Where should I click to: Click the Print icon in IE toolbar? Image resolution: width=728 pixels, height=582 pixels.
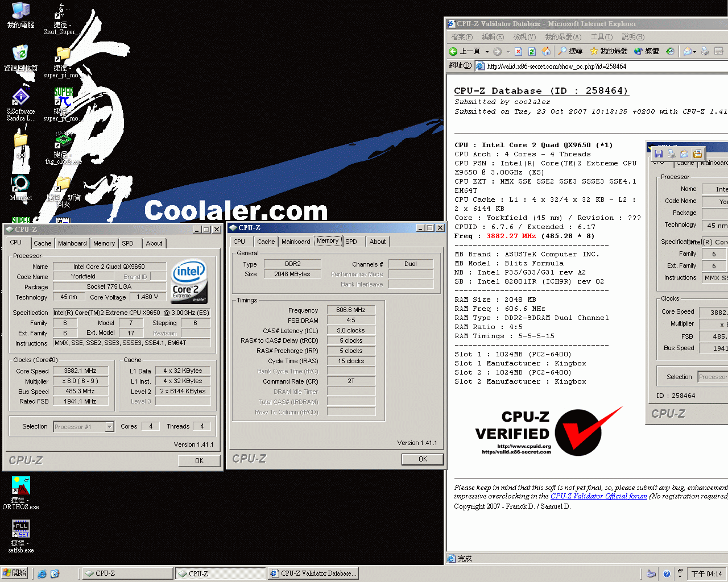point(705,51)
